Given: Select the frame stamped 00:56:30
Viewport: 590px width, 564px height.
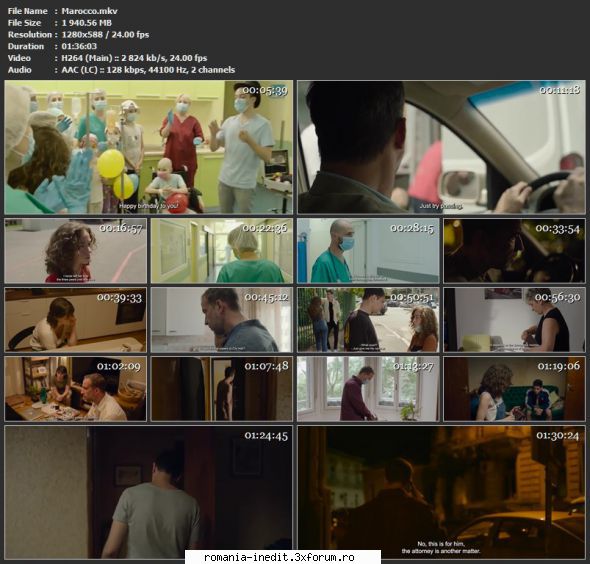Looking at the screenshot, I should [x=514, y=320].
